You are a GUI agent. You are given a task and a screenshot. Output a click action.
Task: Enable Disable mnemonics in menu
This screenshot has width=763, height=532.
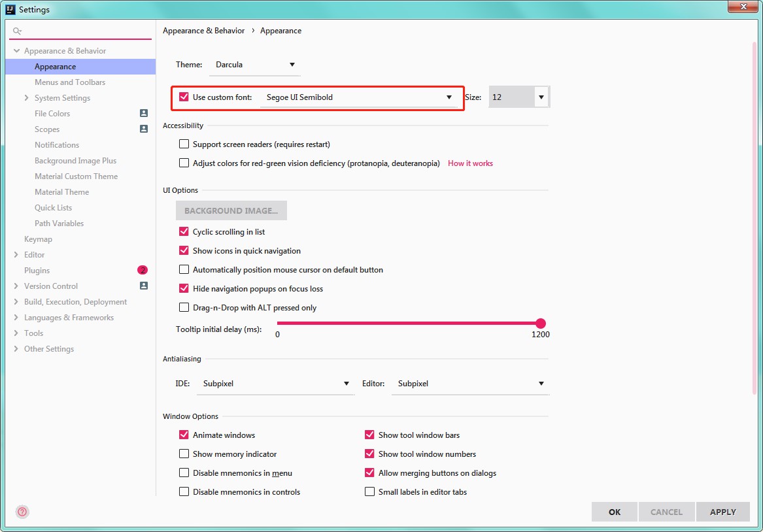(x=184, y=473)
